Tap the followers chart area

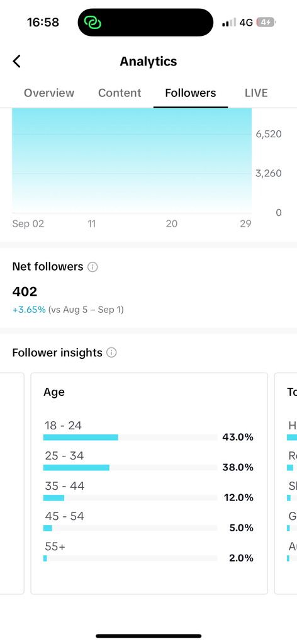click(132, 160)
